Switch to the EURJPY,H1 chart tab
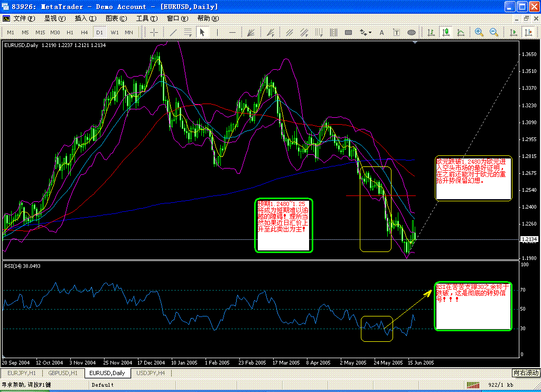Screen dimensions: 541x392 tap(22, 373)
